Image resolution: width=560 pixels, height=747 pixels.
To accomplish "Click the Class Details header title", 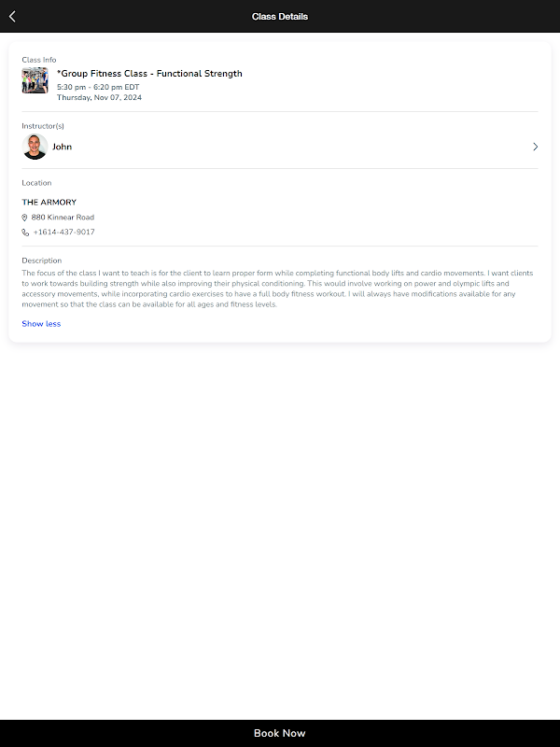I will [280, 16].
